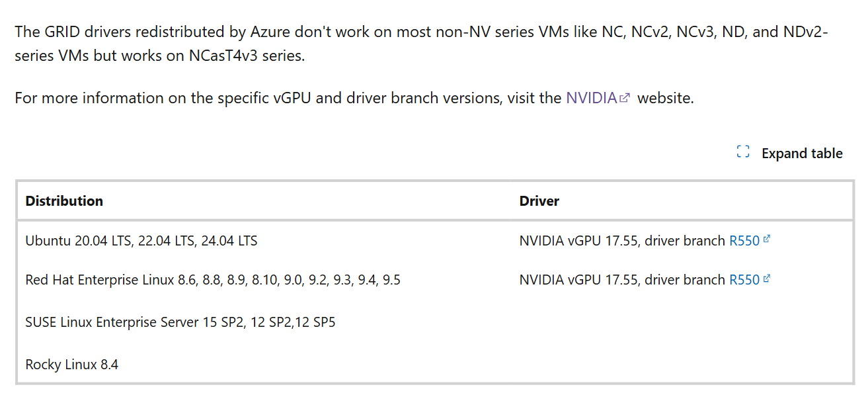Click the empty Driver cell in Rocky Linux row
Viewport: 868px width, 397px height.
click(x=682, y=364)
